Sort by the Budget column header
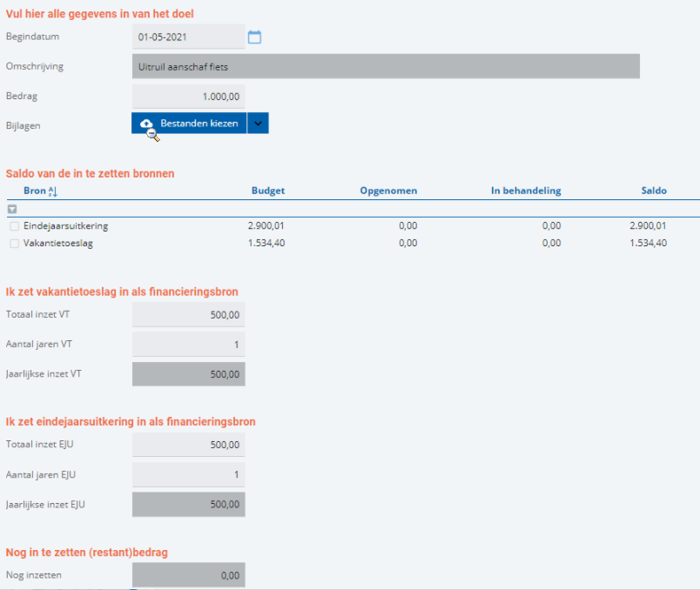Image resolution: width=700 pixels, height=590 pixels. 268,191
